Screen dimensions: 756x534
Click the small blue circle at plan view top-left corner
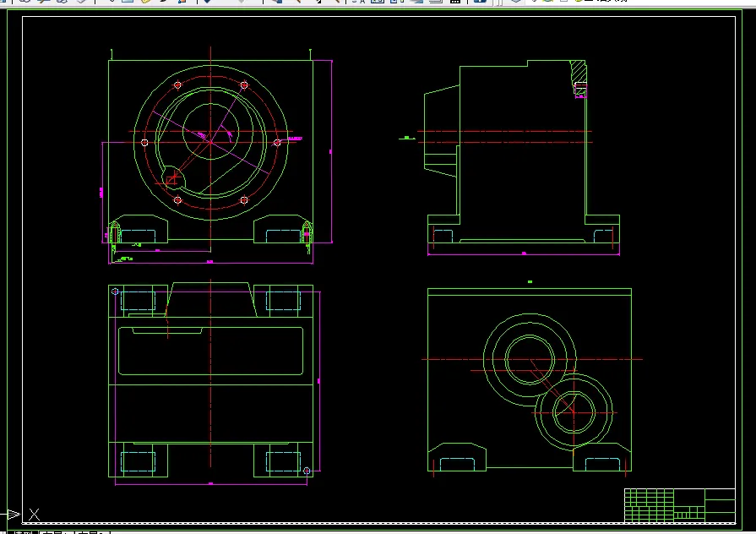point(115,292)
